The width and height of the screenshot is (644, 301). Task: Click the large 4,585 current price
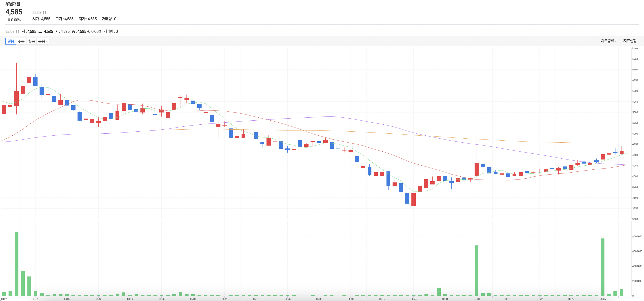(14, 12)
